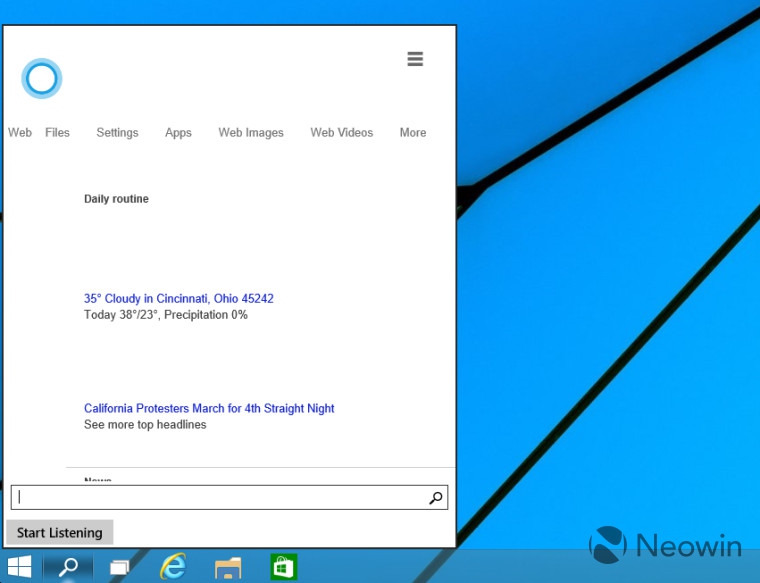
Task: Select the Apps search filter
Action: click(178, 133)
